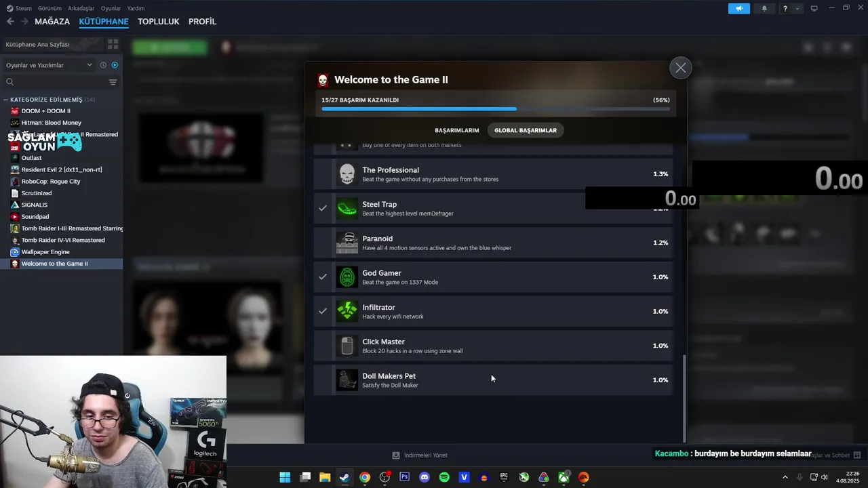
Task: Open Photoshop from the taskbar
Action: (404, 477)
